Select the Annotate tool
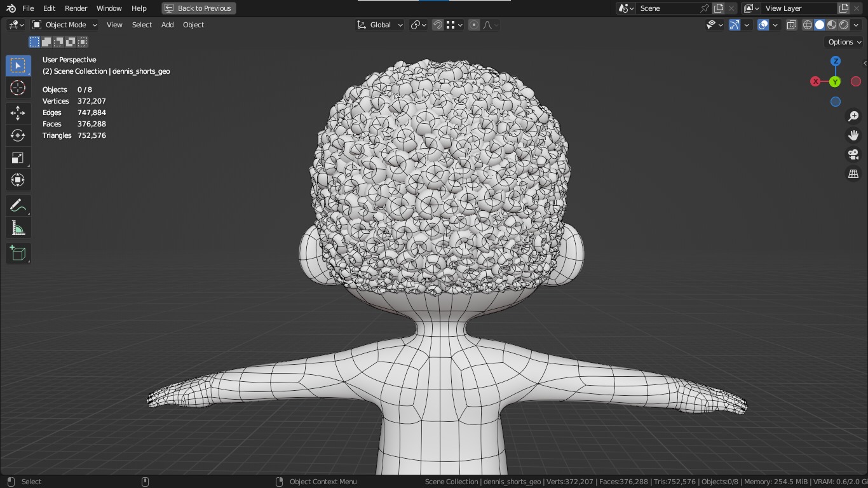The width and height of the screenshot is (868, 488). (x=18, y=205)
